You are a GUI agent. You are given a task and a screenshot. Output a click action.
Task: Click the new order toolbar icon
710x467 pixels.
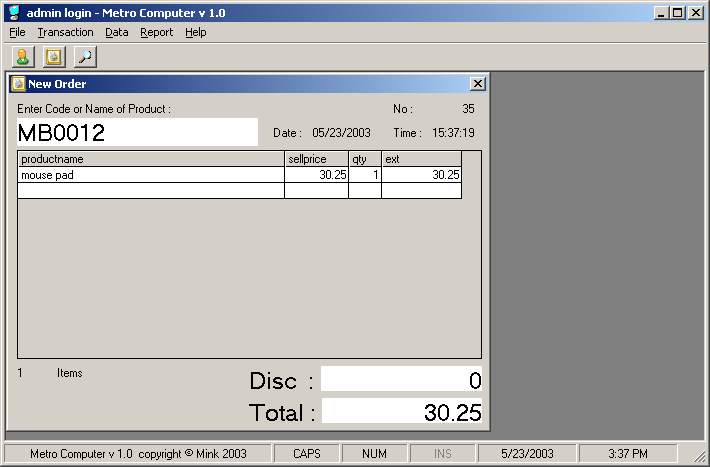(53, 57)
